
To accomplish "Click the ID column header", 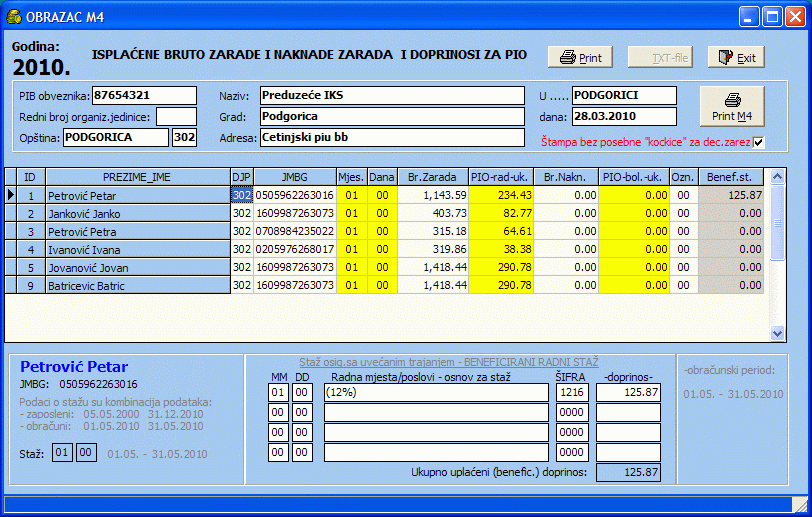I will [x=31, y=177].
